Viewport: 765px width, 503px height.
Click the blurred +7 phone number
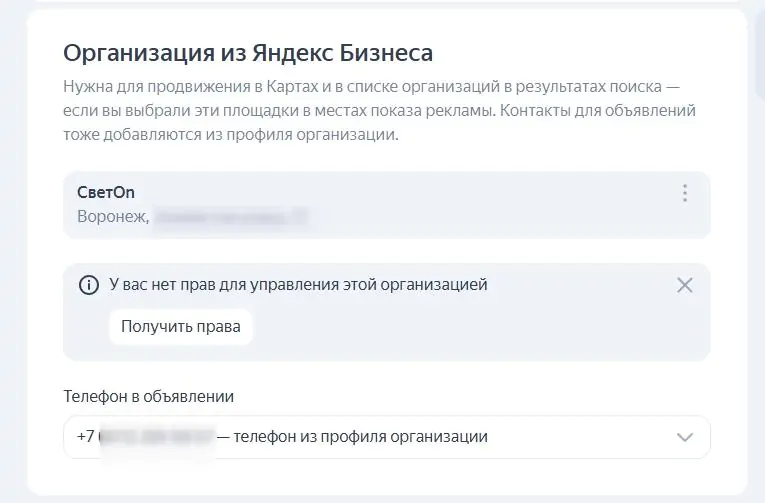(x=146, y=436)
